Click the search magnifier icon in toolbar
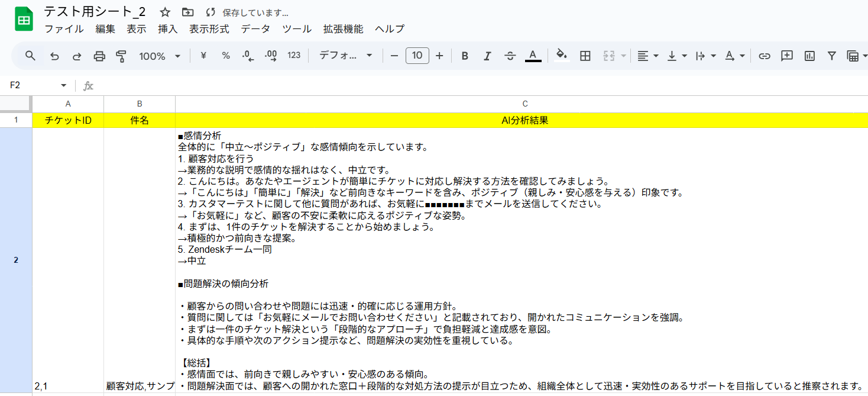868x396 pixels. click(30, 56)
